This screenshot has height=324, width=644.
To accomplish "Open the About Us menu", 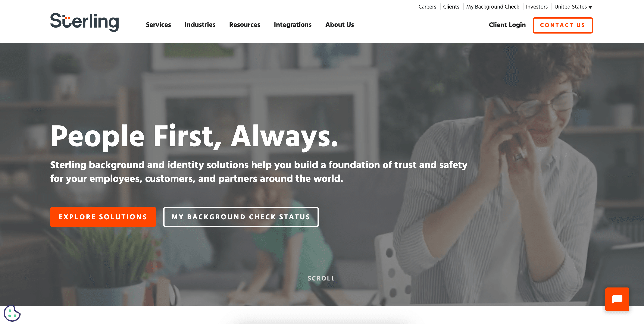I will [340, 25].
